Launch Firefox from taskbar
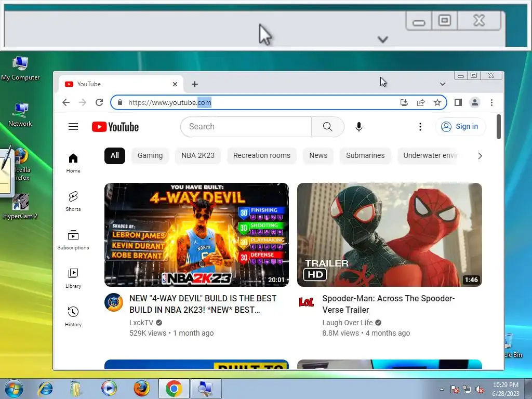 point(141,389)
